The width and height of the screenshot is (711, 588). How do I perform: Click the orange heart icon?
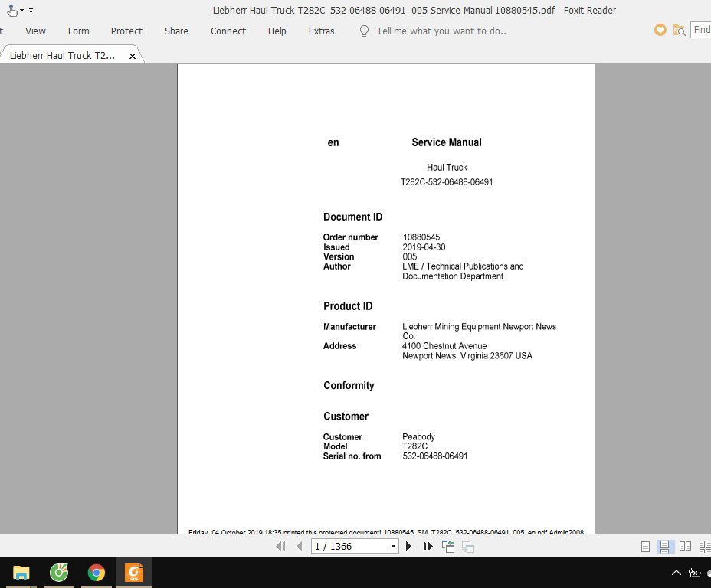(x=660, y=30)
